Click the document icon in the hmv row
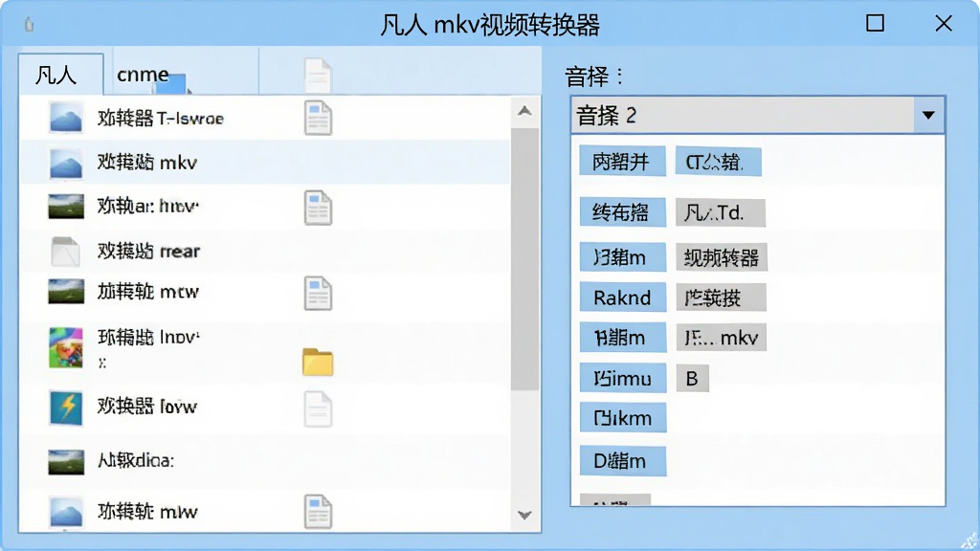Viewport: 980px width, 551px height. click(x=318, y=208)
